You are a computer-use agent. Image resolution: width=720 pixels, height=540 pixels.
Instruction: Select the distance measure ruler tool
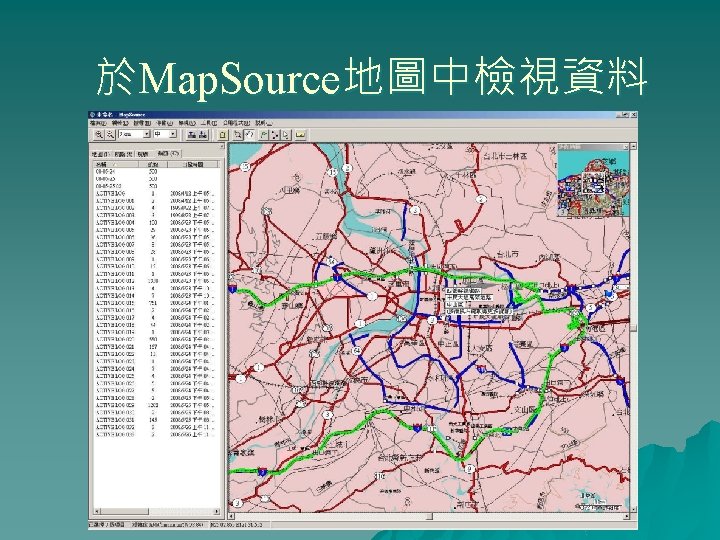[301, 135]
